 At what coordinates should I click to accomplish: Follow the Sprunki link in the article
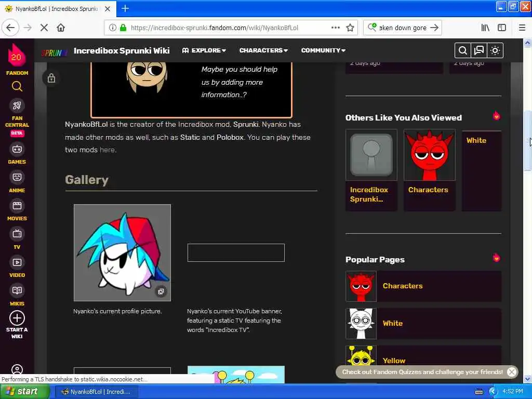(x=246, y=125)
